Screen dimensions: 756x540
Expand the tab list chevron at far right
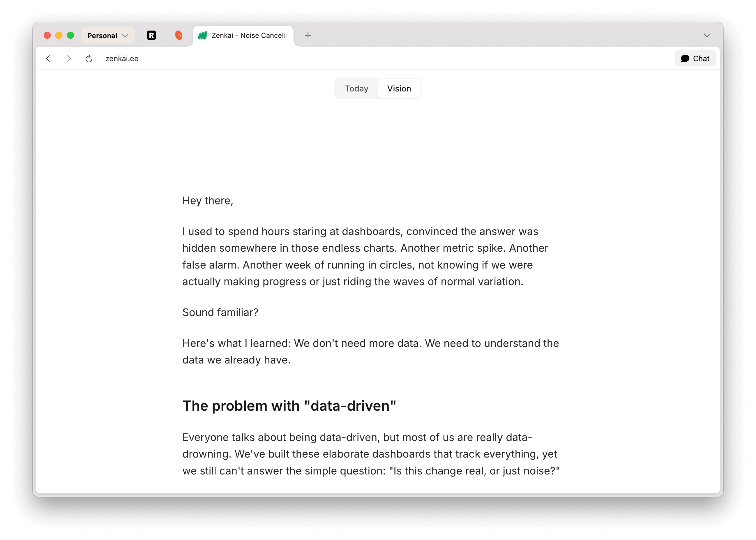click(x=707, y=36)
